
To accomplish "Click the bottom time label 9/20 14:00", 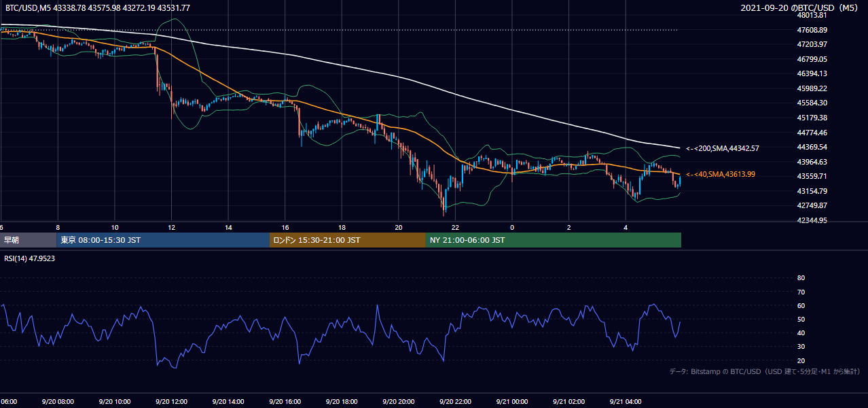I will [228, 402].
